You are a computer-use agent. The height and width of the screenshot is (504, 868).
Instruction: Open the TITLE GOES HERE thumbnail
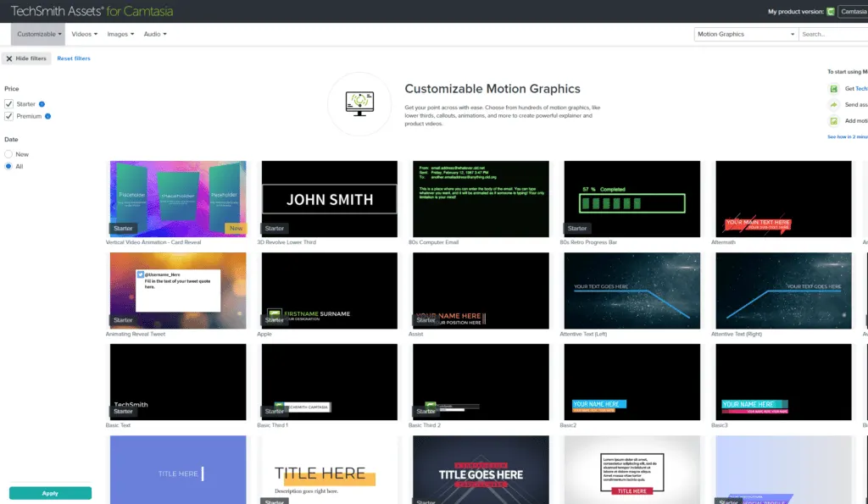[481, 470]
